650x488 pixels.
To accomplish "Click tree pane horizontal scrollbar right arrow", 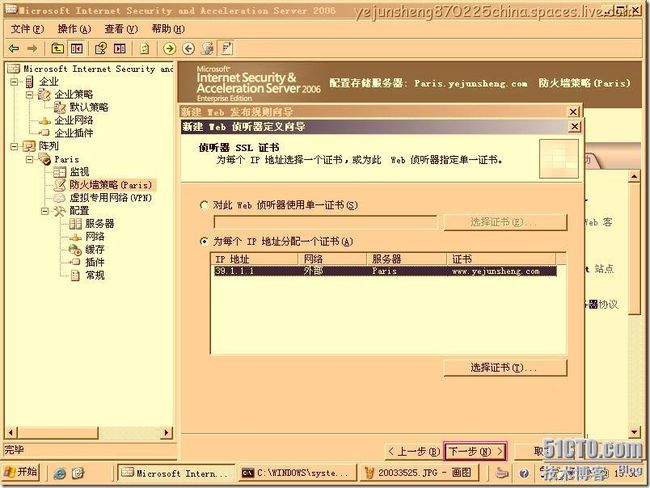I will coord(167,433).
